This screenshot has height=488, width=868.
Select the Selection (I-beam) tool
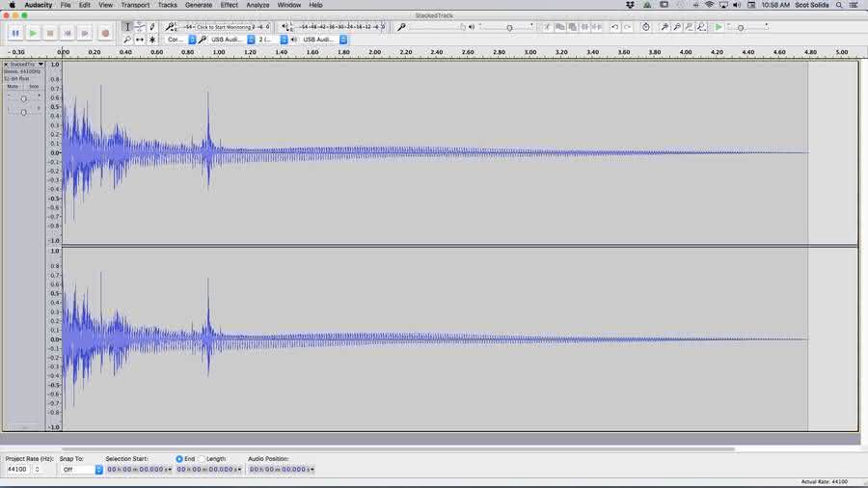point(127,27)
